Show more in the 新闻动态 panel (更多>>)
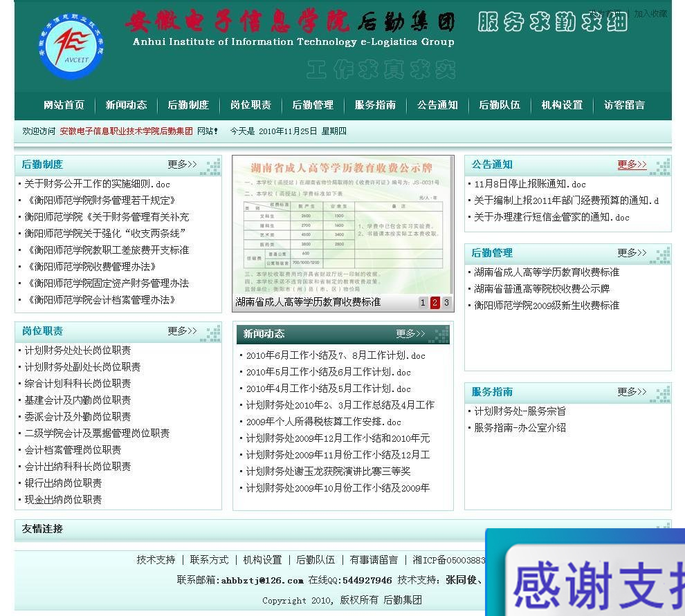Viewport: 685px width, 616px height. click(410, 333)
